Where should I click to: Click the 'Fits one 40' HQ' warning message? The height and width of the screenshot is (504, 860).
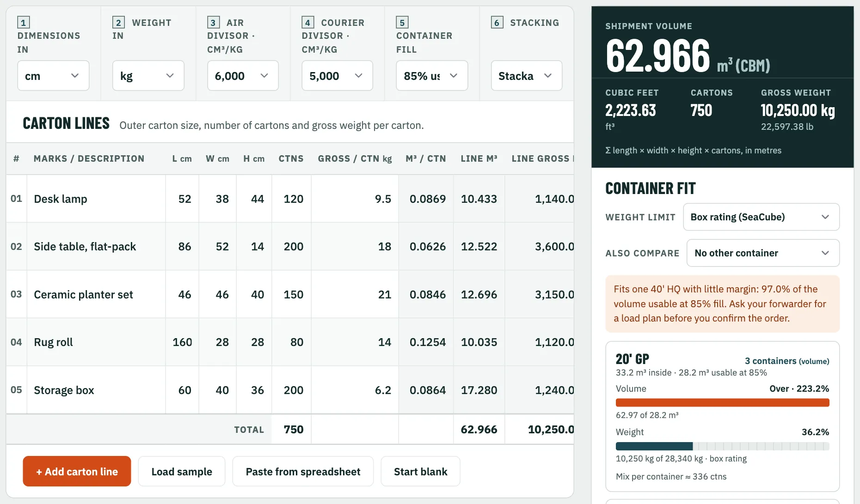click(722, 304)
